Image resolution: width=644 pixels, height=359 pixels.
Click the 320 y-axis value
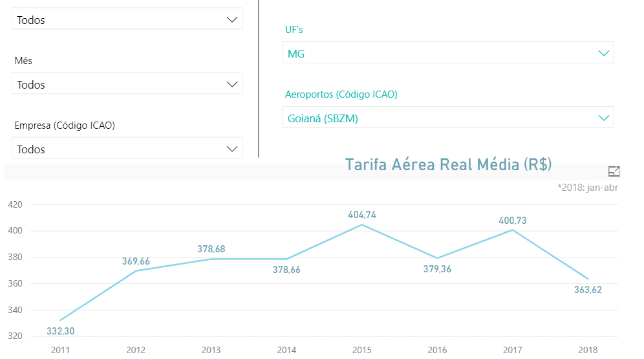pos(16,336)
